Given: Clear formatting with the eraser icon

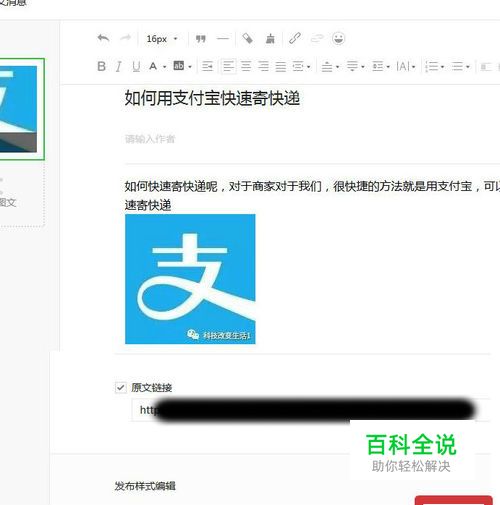Looking at the screenshot, I should click(x=247, y=39).
